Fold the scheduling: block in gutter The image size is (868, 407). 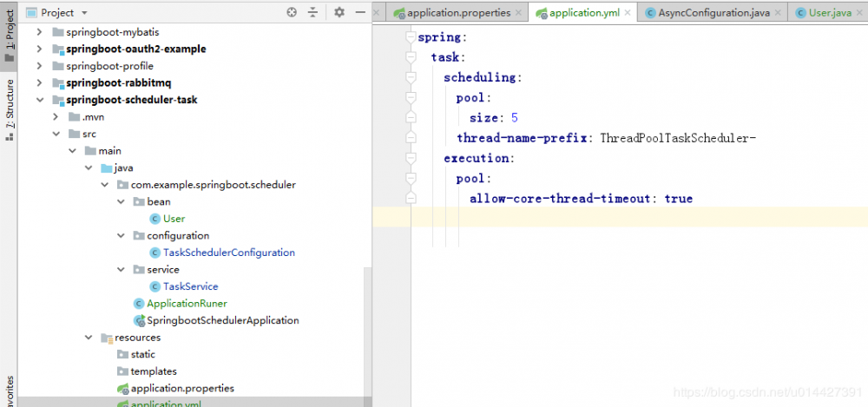click(411, 78)
